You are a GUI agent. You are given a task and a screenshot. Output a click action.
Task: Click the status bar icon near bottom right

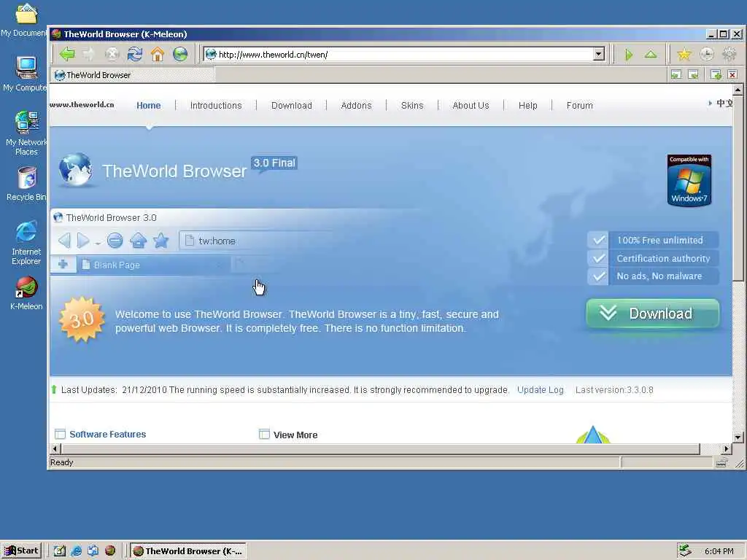pos(721,462)
